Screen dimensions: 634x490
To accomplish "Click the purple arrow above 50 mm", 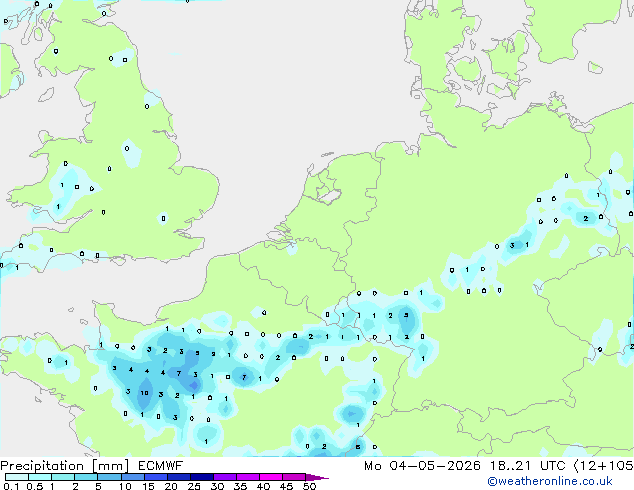I will pos(317,477).
